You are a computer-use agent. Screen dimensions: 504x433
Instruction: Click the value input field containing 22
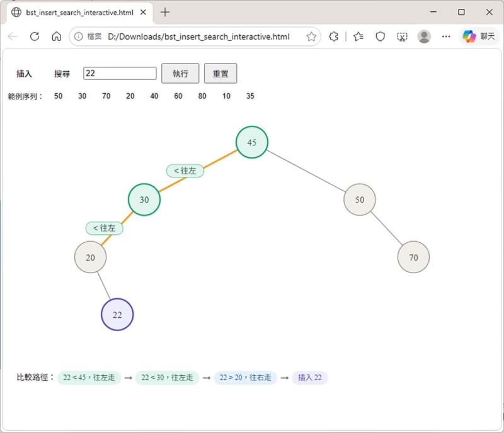(120, 74)
